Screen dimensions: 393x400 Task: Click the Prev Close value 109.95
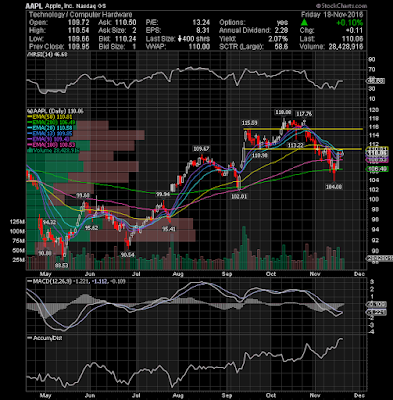pos(79,47)
